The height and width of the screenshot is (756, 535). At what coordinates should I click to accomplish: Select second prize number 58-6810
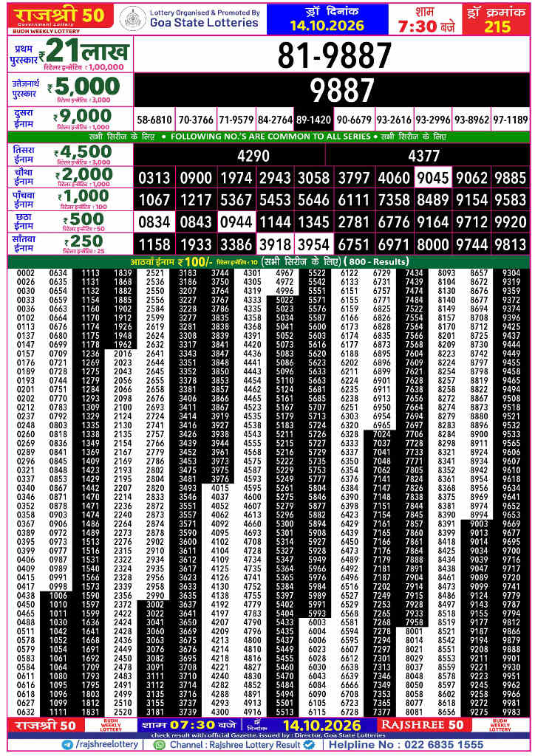click(x=154, y=120)
